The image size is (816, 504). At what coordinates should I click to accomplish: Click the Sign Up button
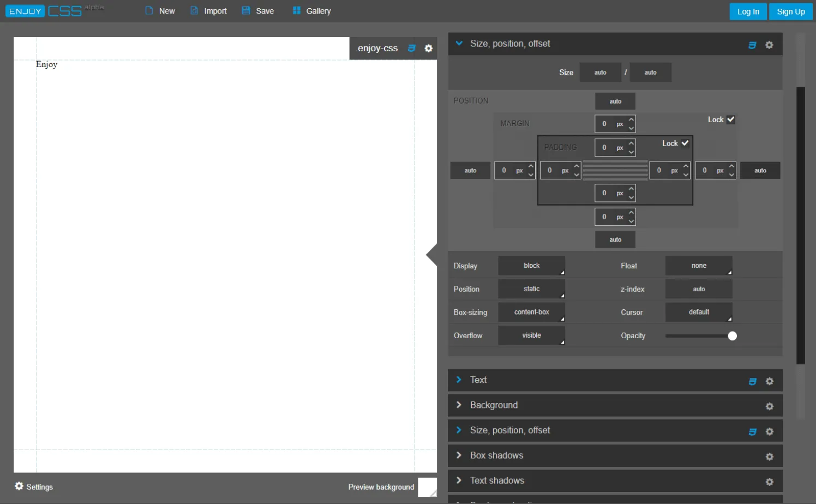click(x=791, y=11)
